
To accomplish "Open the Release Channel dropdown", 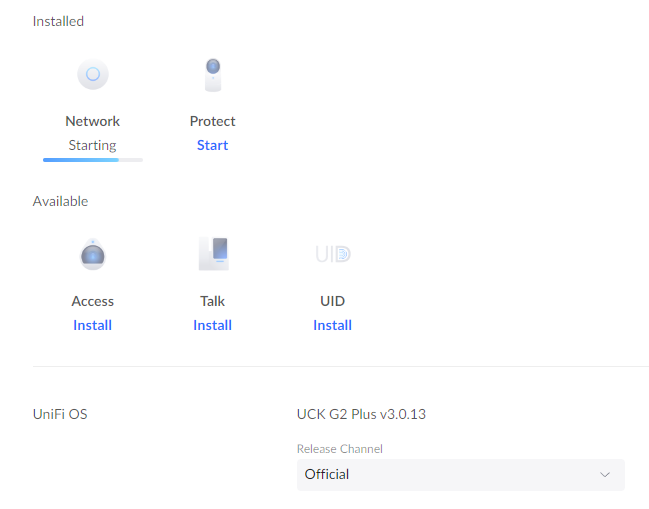I will coord(460,474).
